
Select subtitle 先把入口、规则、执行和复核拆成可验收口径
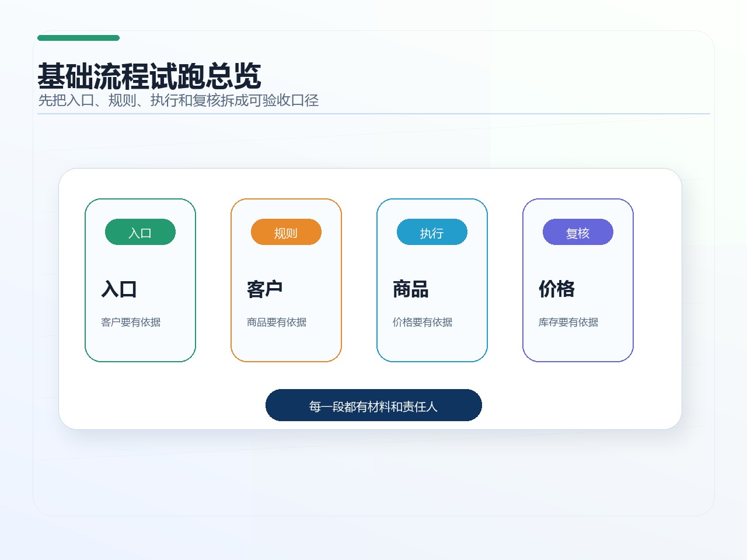coord(179,100)
